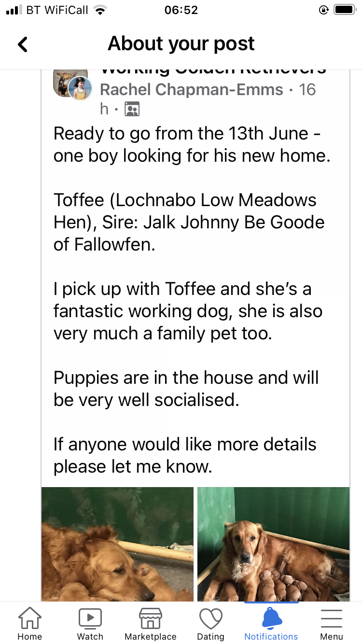Image resolution: width=362 pixels, height=644 pixels.
Task: Open the Working Golden Retrievers group title
Action: [212, 71]
